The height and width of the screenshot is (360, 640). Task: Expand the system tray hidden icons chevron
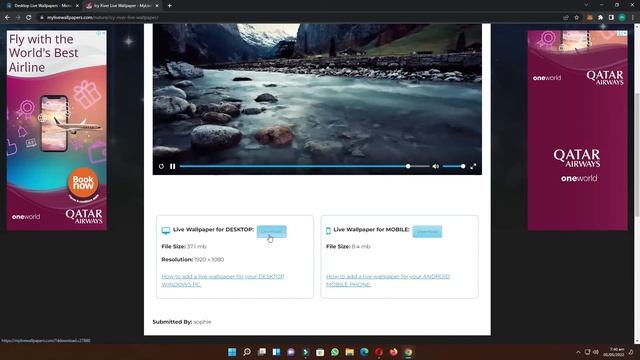pos(578,352)
